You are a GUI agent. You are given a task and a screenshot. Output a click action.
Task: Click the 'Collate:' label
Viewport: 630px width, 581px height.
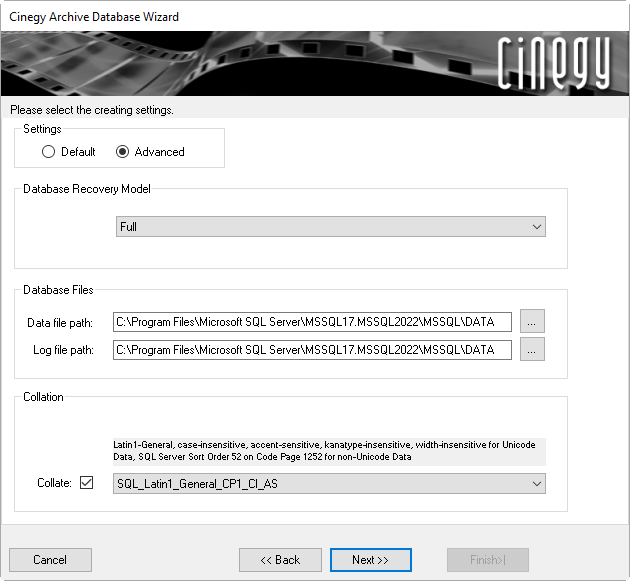click(54, 483)
